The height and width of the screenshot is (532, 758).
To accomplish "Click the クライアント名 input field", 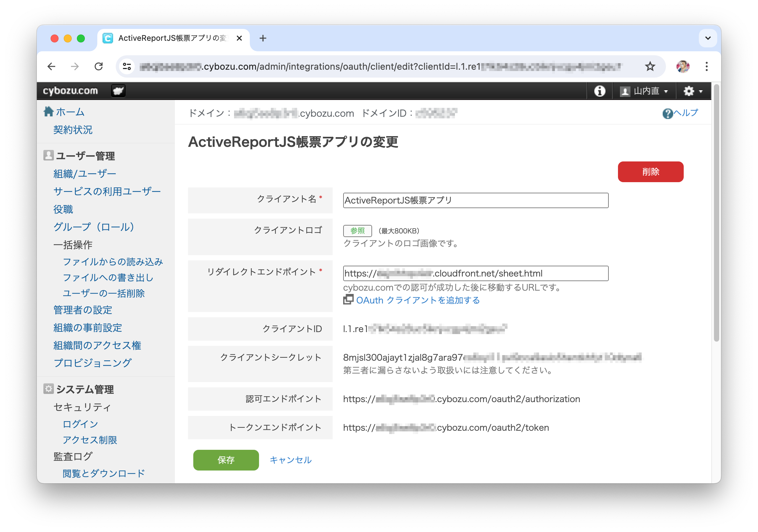I will click(x=475, y=201).
